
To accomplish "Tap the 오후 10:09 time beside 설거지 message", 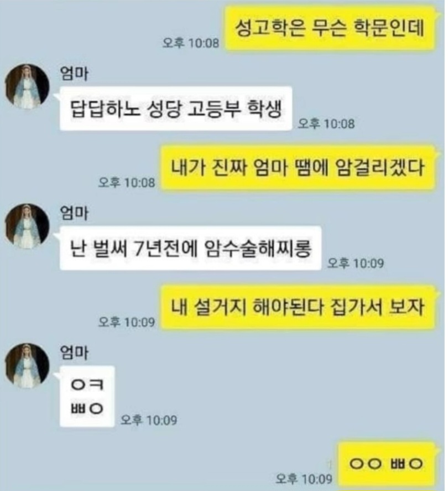I will pyautogui.click(x=127, y=322).
